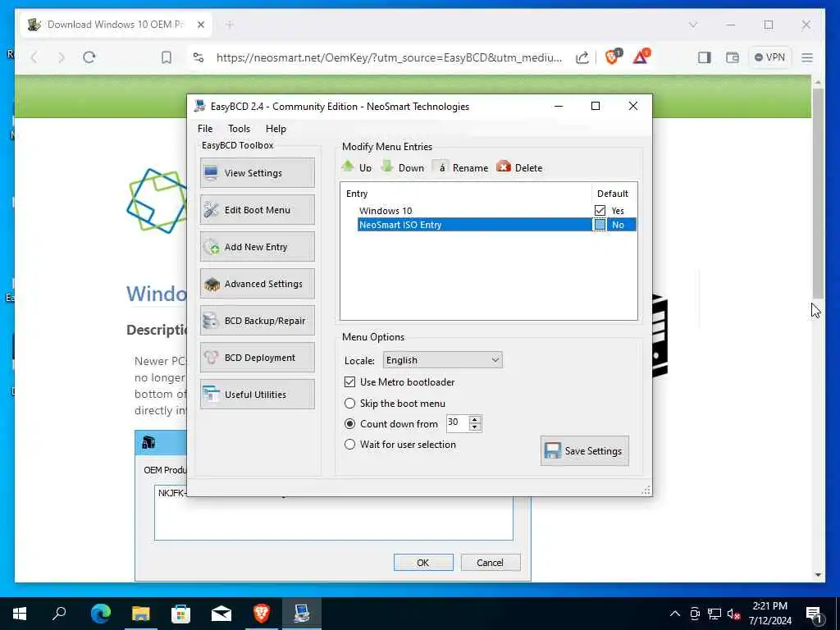This screenshot has height=630, width=840.
Task: Show hidden system tray icons
Action: pyautogui.click(x=675, y=614)
